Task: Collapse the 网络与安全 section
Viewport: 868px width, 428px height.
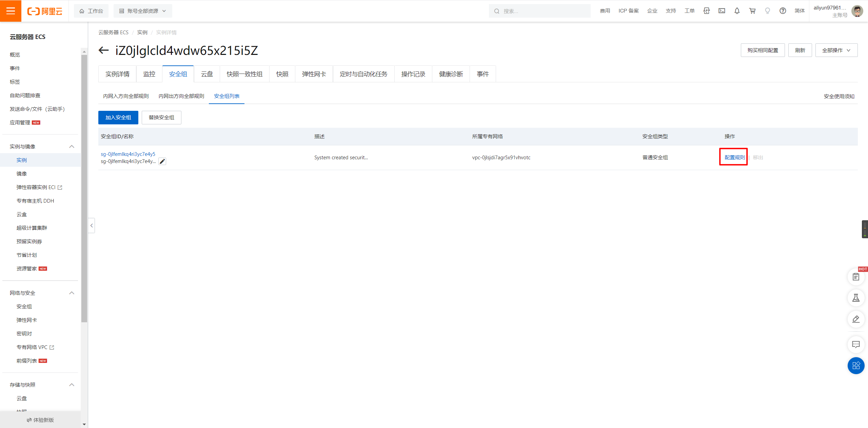Action: pyautogui.click(x=72, y=293)
